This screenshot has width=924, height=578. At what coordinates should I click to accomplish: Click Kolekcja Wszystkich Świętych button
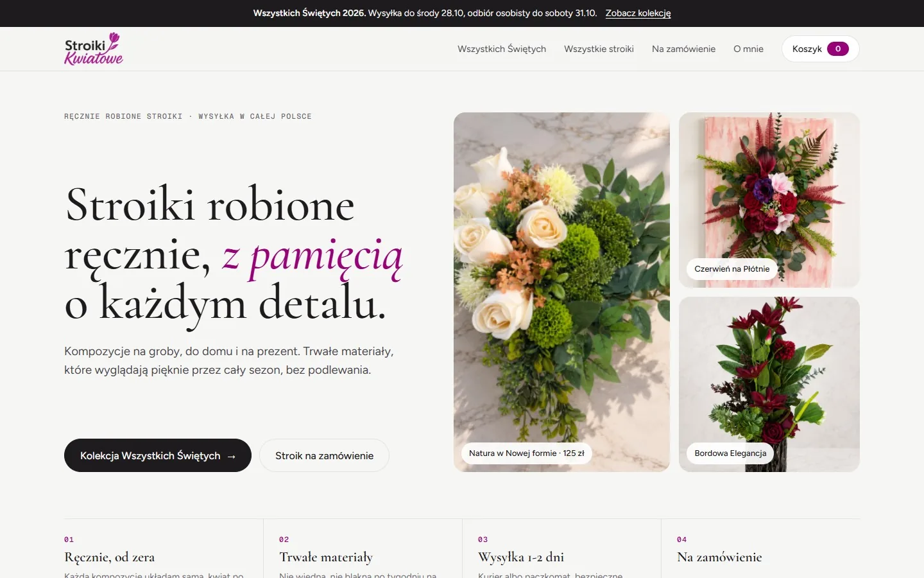[x=158, y=455]
